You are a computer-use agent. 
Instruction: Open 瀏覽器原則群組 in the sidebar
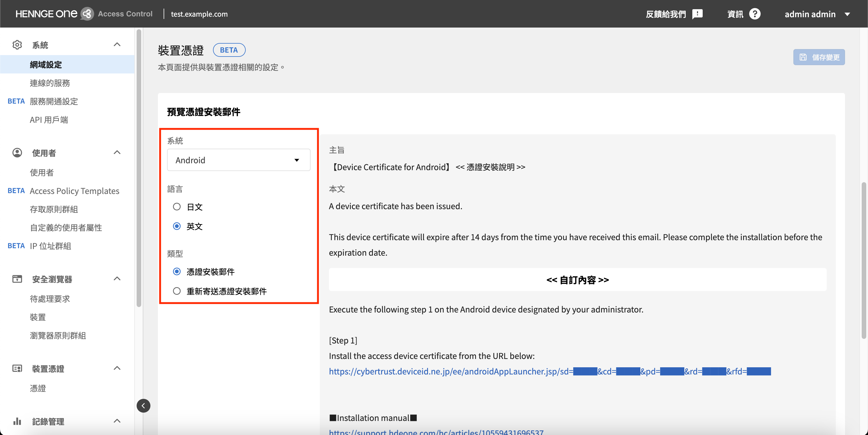[58, 336]
